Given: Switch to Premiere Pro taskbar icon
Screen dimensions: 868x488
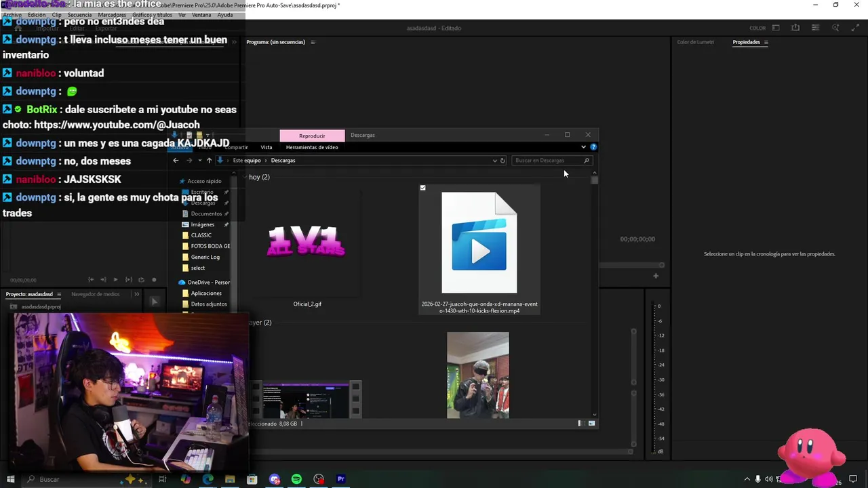Looking at the screenshot, I should click(x=341, y=479).
